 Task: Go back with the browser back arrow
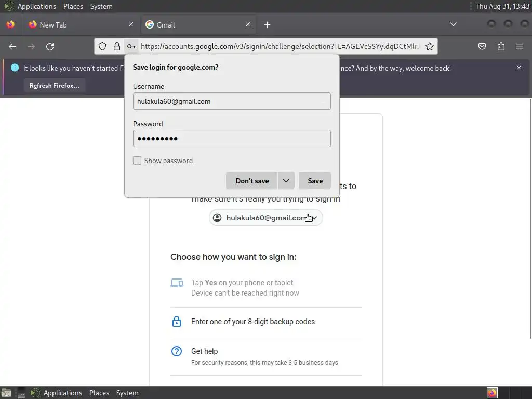pos(12,46)
